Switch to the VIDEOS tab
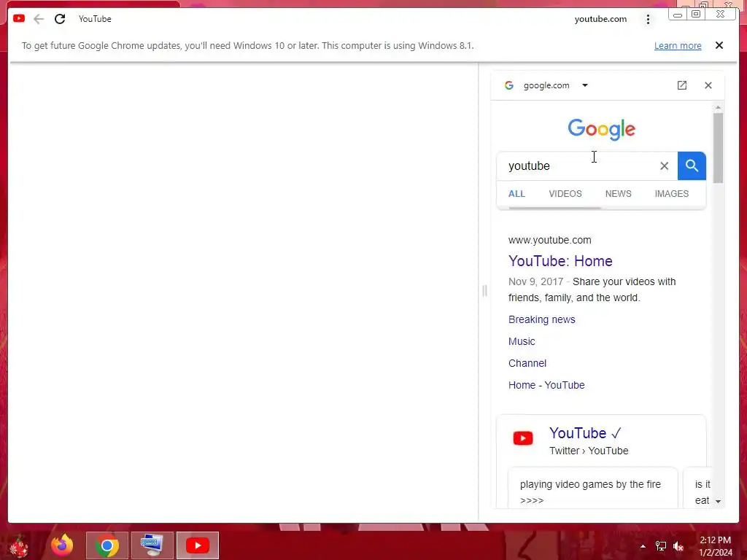747x560 pixels. click(x=565, y=194)
